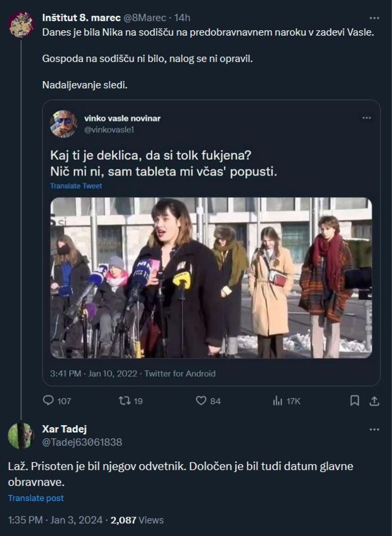
Task: Open the quoted tweet's Jan 10, 2022 timestamp
Action: click(112, 374)
